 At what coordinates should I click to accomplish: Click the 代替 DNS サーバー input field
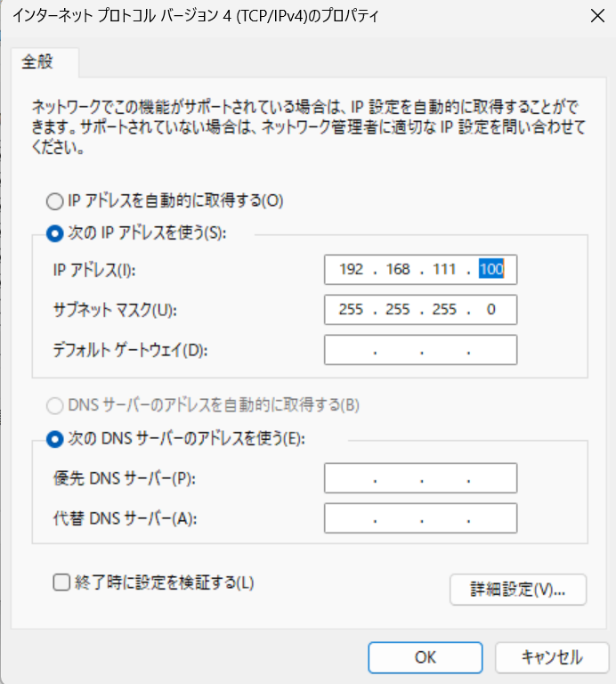(421, 518)
